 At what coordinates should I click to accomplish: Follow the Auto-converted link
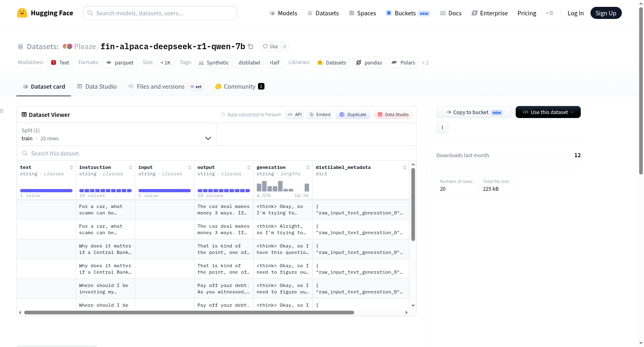[243, 114]
